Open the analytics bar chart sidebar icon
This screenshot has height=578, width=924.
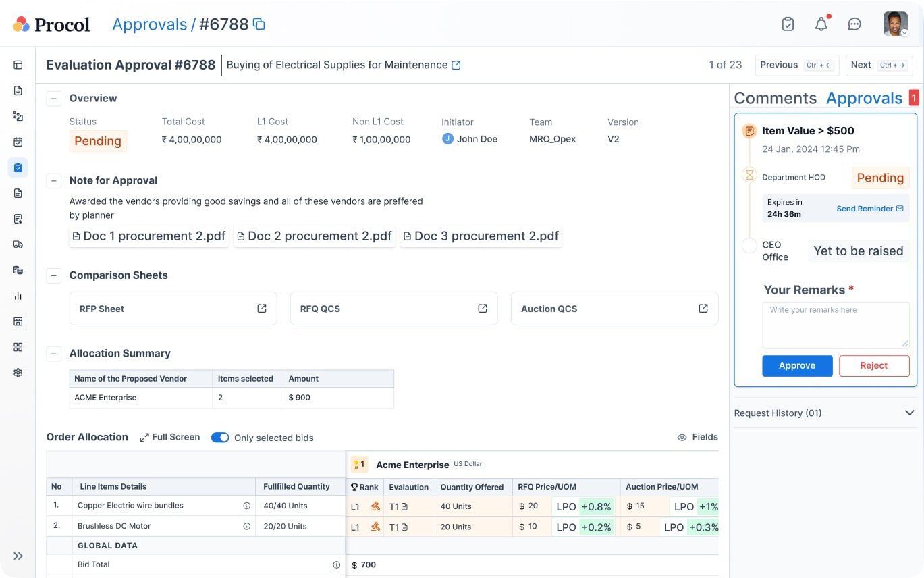pyautogui.click(x=18, y=296)
